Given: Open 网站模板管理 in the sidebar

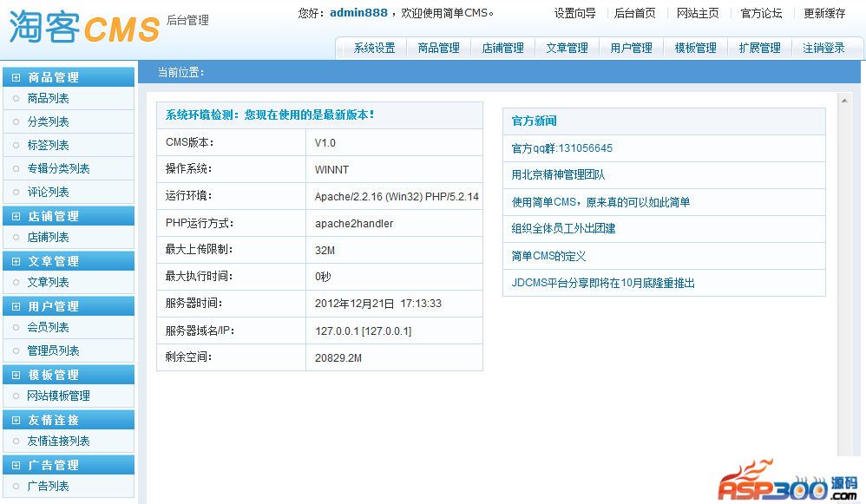Looking at the screenshot, I should tap(58, 396).
